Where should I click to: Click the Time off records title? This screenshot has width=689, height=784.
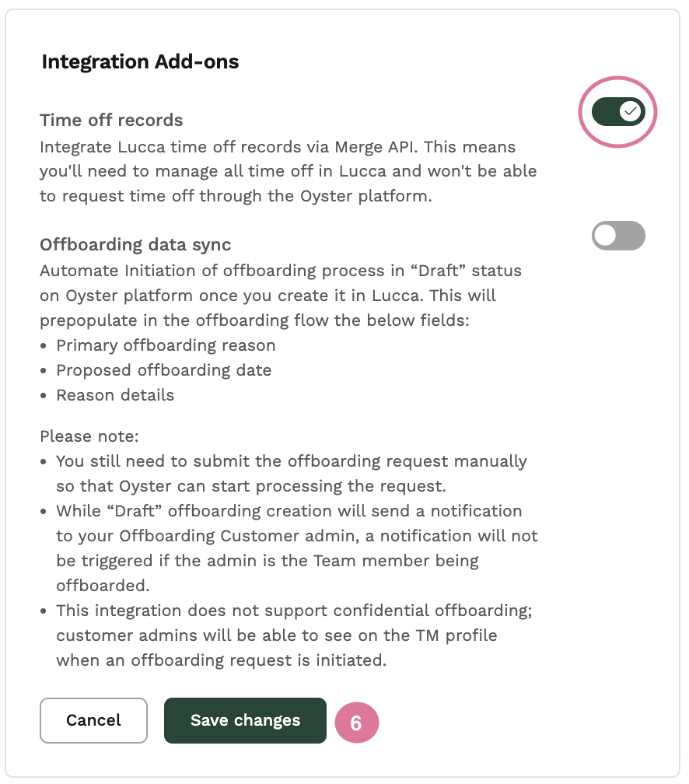click(111, 120)
